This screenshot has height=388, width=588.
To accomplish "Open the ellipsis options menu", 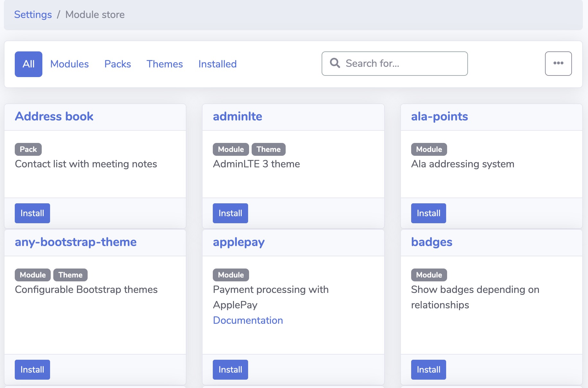I will click(x=558, y=63).
